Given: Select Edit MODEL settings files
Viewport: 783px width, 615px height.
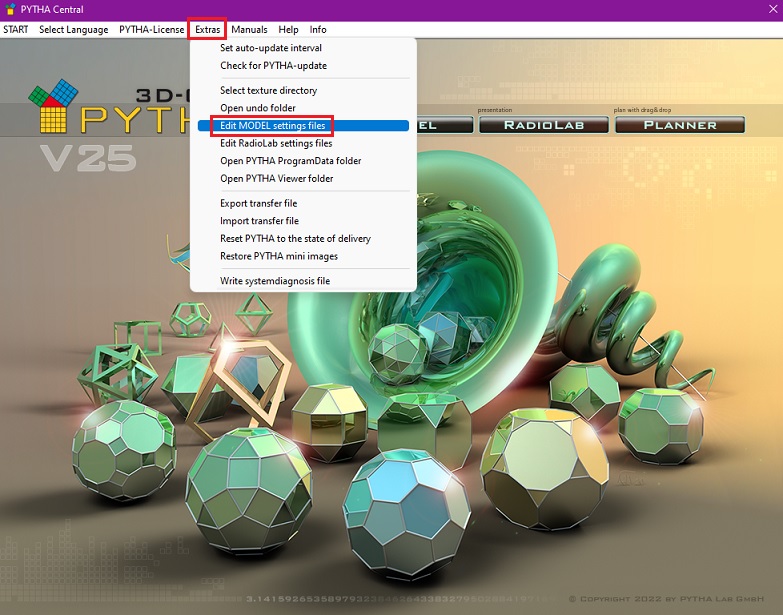Looking at the screenshot, I should pos(303,126).
